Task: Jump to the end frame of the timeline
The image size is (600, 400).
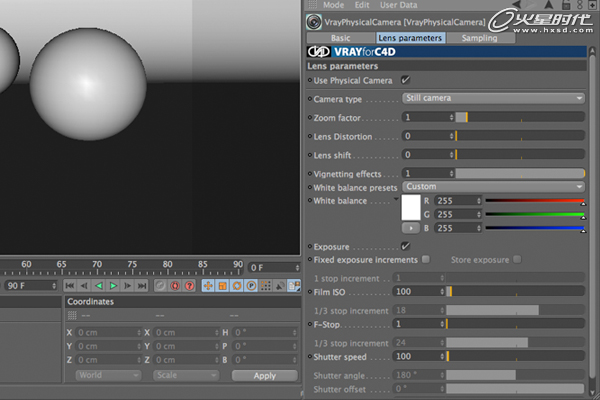Action: click(x=142, y=286)
